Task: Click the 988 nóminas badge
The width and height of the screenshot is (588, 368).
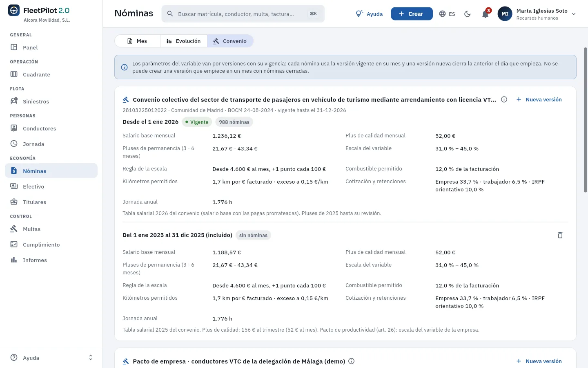Action: point(234,122)
